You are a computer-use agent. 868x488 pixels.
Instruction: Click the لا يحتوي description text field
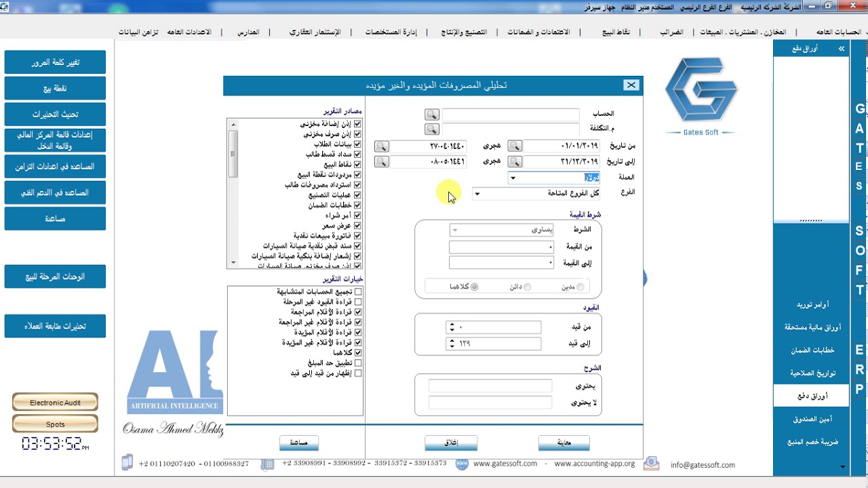pos(490,403)
